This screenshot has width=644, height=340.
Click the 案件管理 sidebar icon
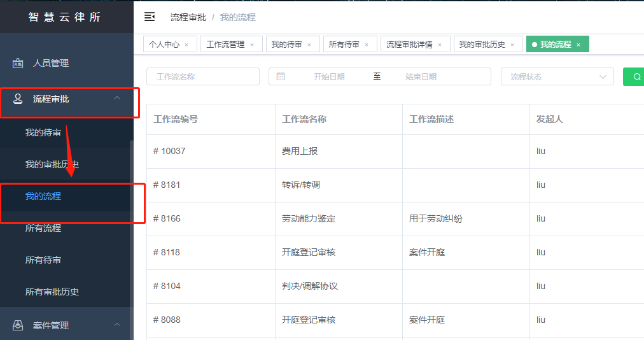coord(18,325)
